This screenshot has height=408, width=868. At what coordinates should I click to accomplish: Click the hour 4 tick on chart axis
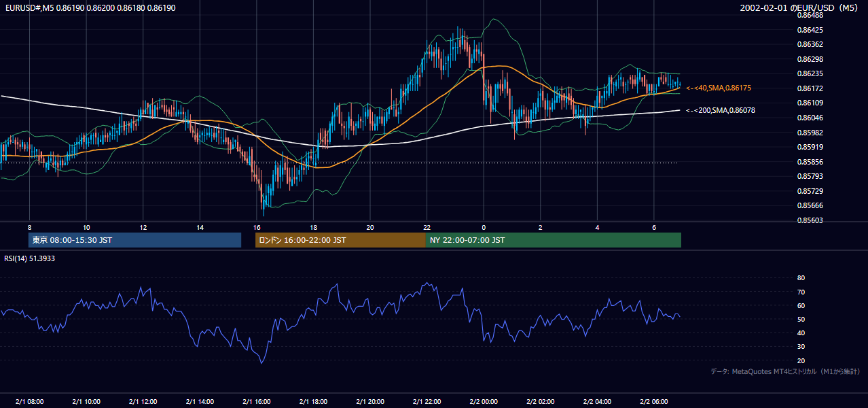[597, 227]
